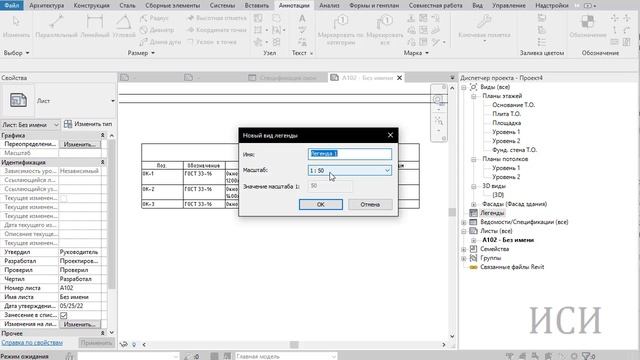Click Маркировать все icon

(385, 22)
